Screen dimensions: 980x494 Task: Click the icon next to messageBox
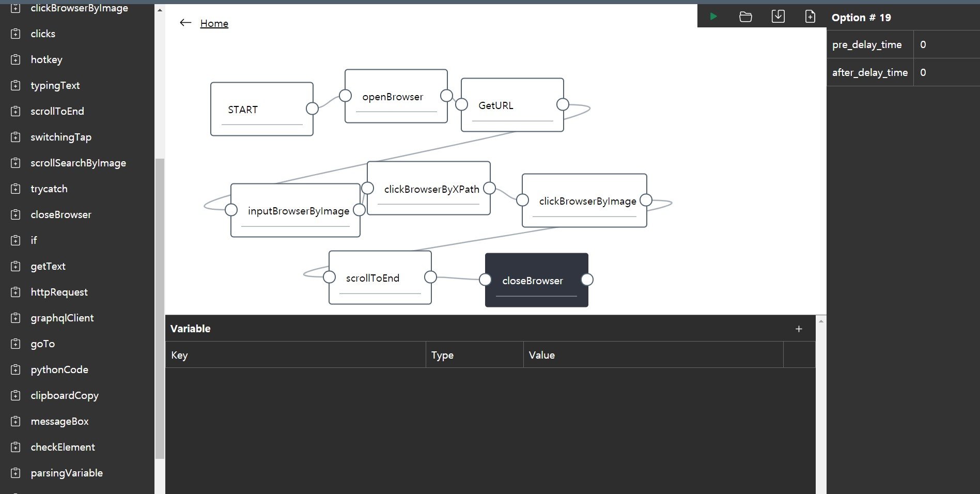(16, 421)
